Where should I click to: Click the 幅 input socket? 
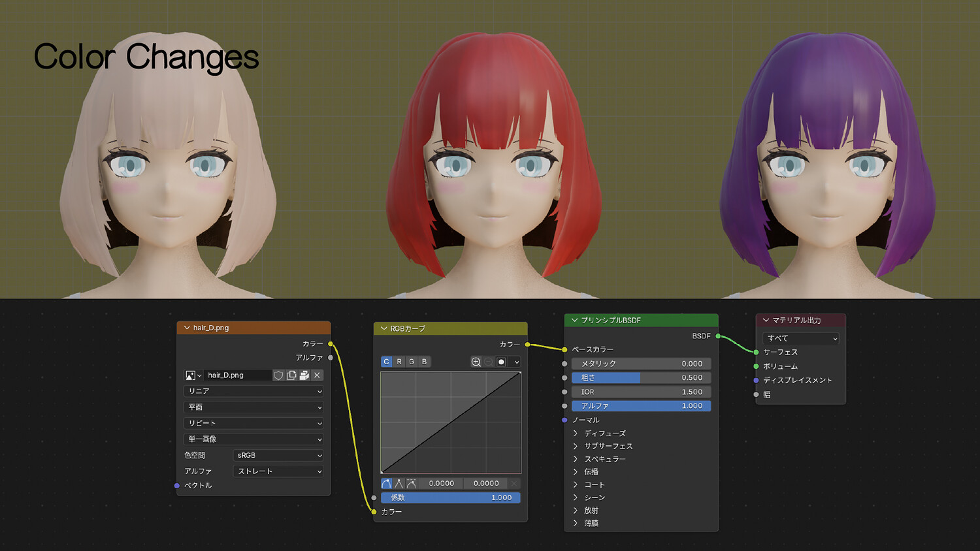click(x=756, y=394)
